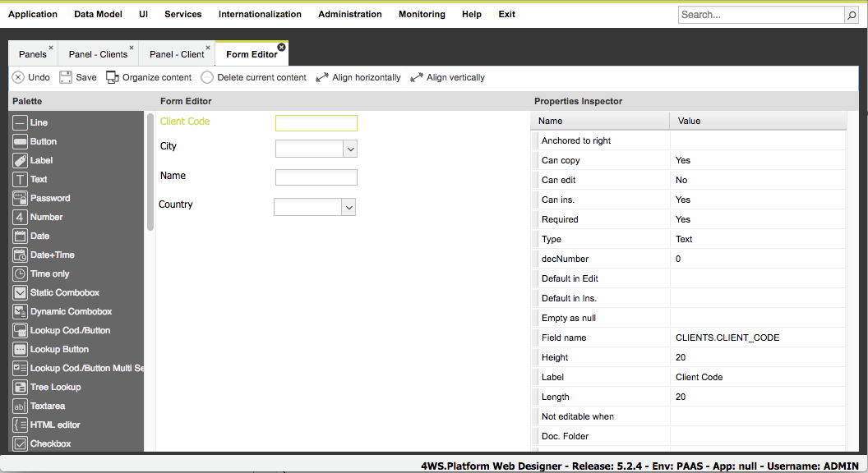The width and height of the screenshot is (868, 473).
Task: Open the Help menu
Action: pyautogui.click(x=472, y=15)
